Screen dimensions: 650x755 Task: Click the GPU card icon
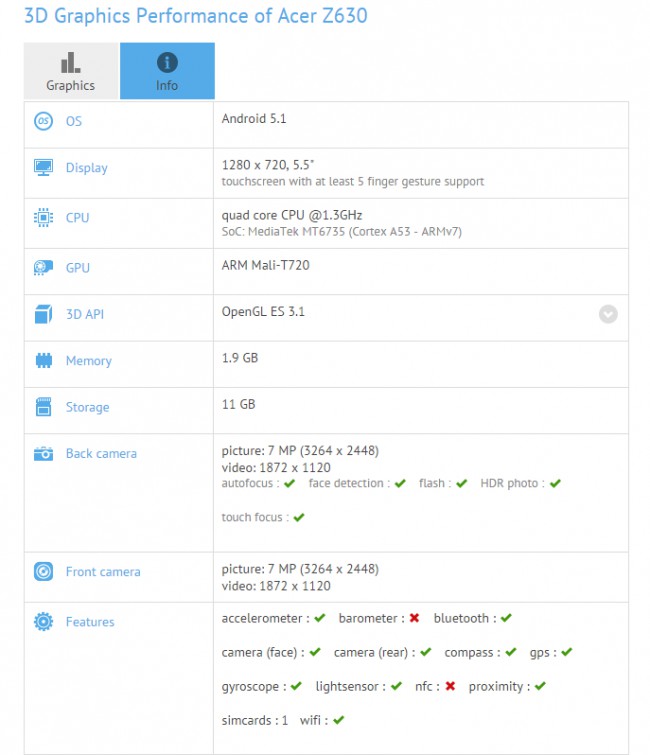click(x=43, y=267)
